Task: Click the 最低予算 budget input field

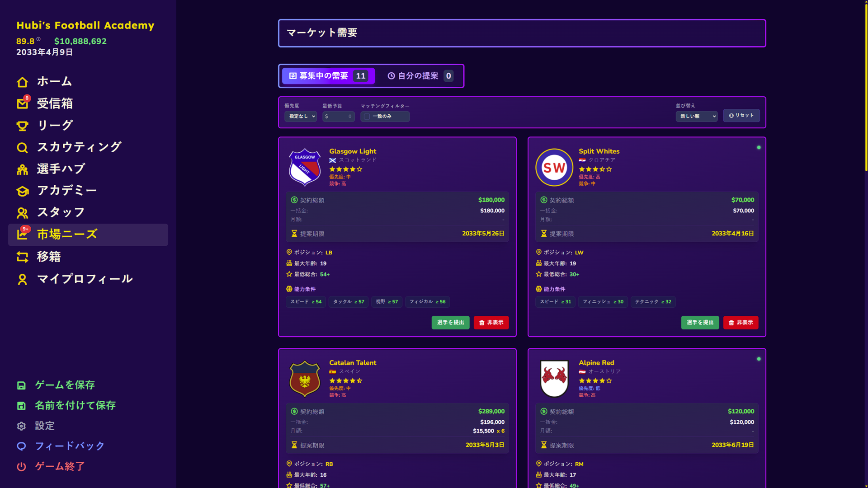Action: 339,117
